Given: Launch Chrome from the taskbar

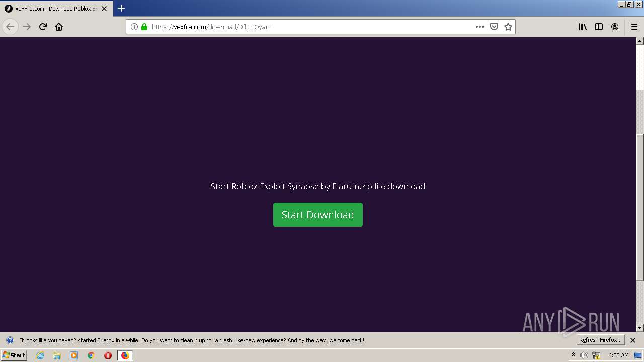Looking at the screenshot, I should click(x=91, y=355).
